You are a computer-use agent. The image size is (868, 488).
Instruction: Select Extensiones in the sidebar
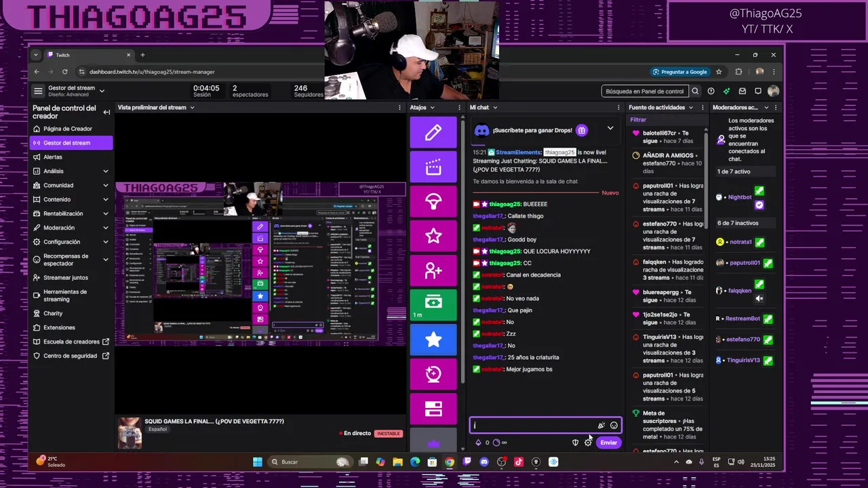point(71,327)
